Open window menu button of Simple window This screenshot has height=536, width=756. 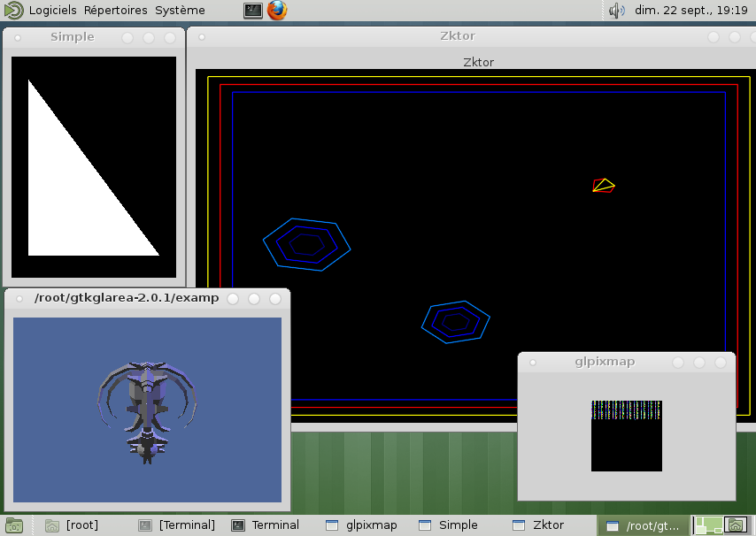[17, 37]
